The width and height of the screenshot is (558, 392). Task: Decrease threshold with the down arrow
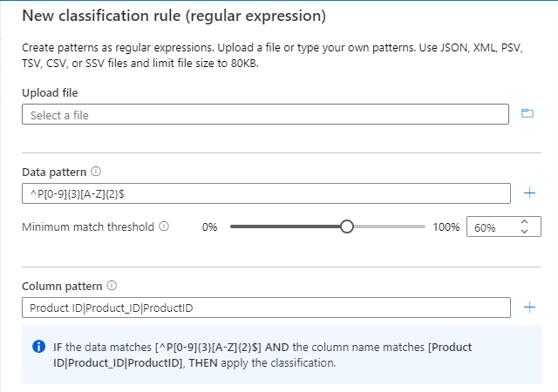524,231
